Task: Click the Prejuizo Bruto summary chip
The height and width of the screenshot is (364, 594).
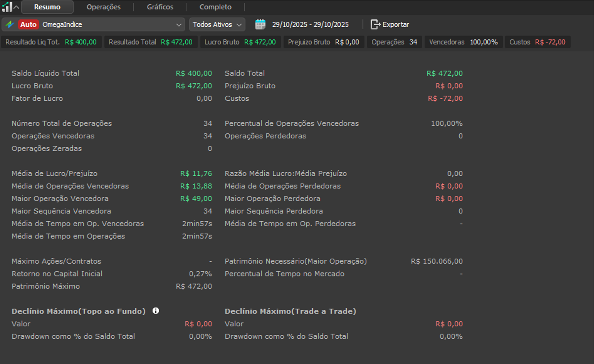Action: pos(323,42)
